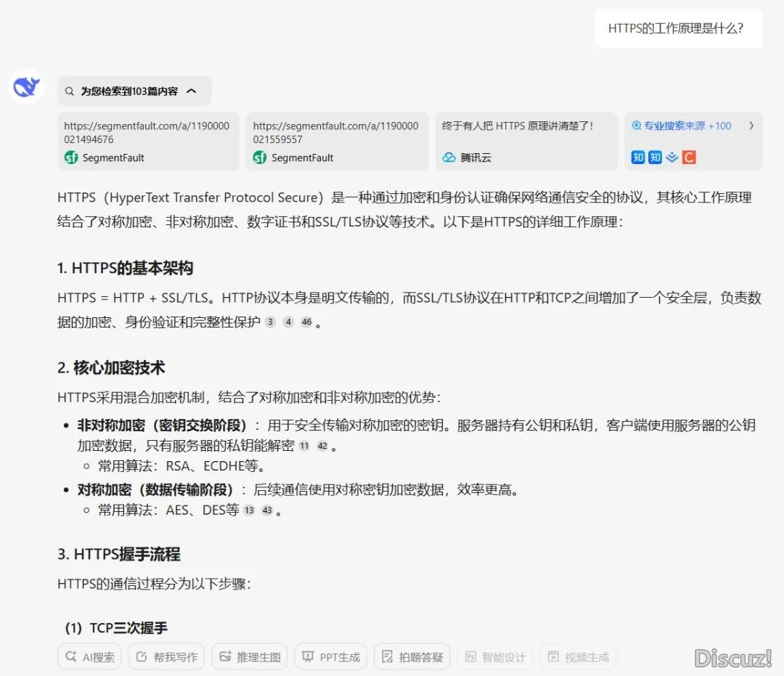Collapse the 为您检索到103篇内容 results list

(x=192, y=91)
